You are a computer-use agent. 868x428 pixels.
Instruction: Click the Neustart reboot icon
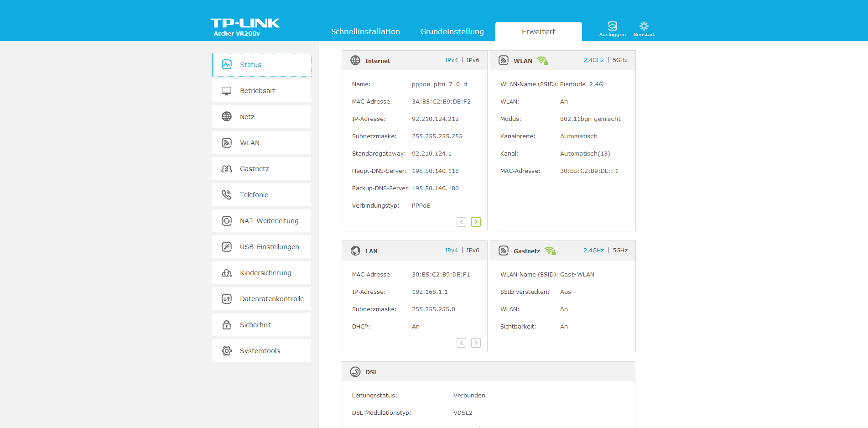[x=644, y=26]
